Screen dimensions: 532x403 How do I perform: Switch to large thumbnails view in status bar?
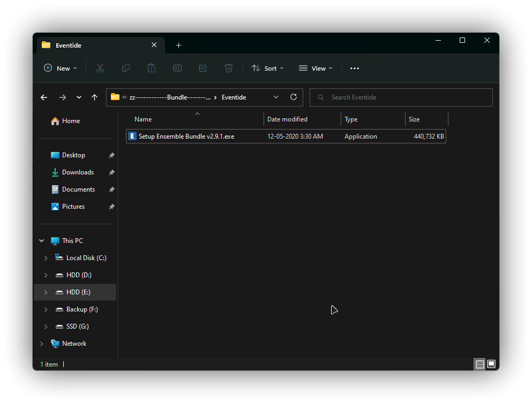pyautogui.click(x=491, y=364)
